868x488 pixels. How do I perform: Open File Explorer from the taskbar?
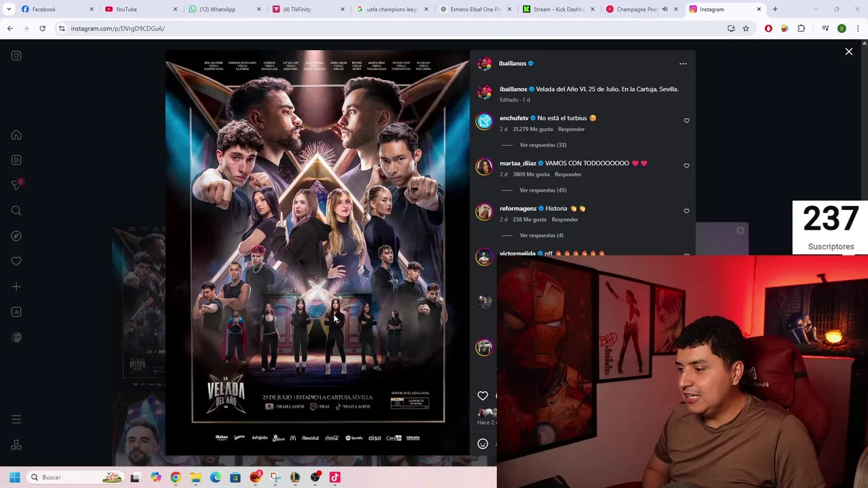point(195,477)
